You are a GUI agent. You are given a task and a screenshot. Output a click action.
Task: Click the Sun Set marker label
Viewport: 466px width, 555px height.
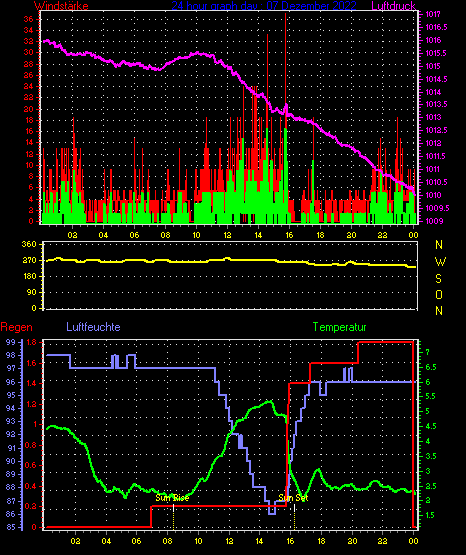(293, 498)
